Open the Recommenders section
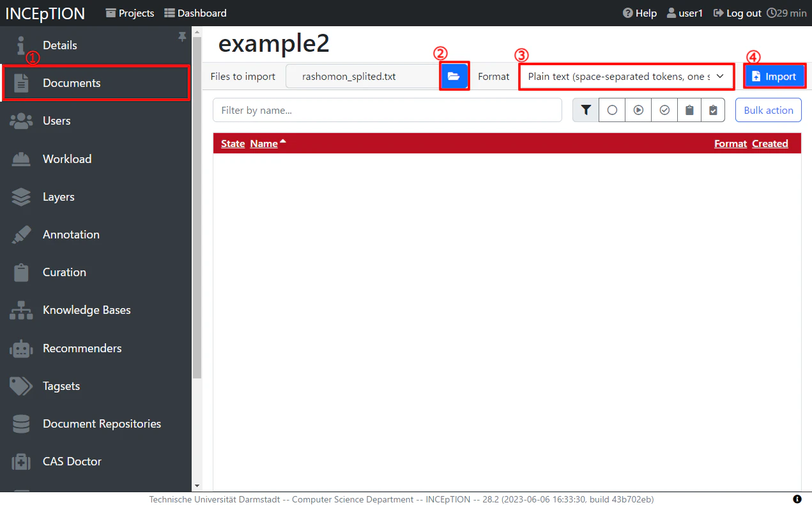Viewport: 812px width, 505px height. [96, 348]
